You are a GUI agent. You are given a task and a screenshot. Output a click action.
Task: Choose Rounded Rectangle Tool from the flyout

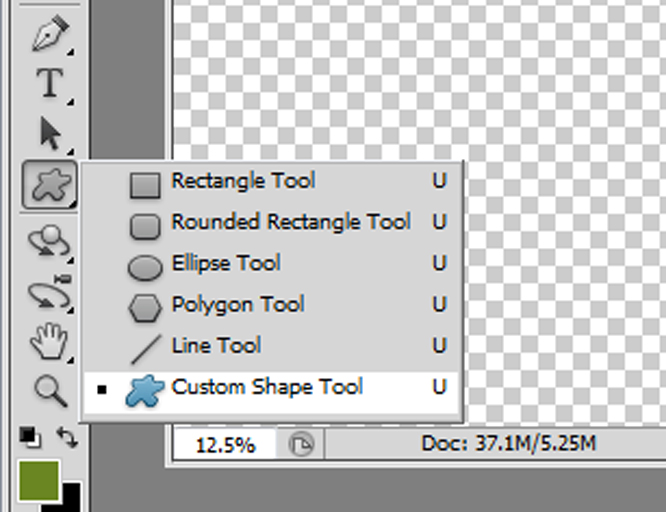tap(271, 224)
